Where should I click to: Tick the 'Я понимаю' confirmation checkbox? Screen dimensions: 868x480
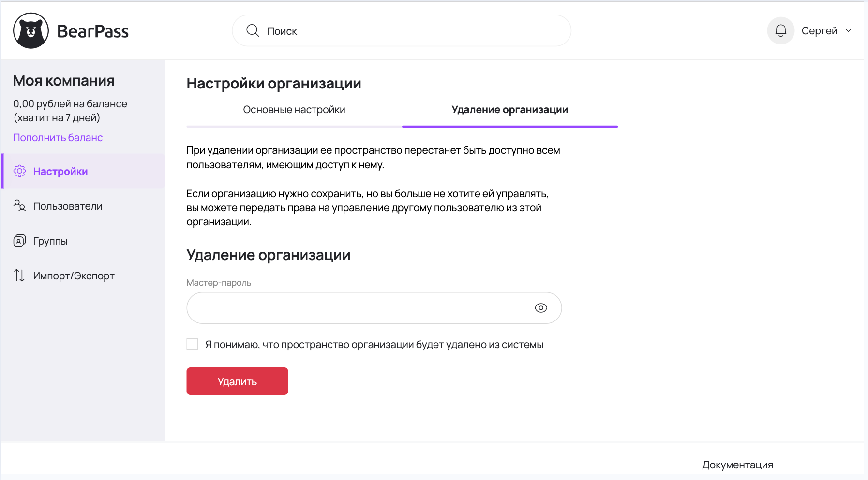(193, 344)
